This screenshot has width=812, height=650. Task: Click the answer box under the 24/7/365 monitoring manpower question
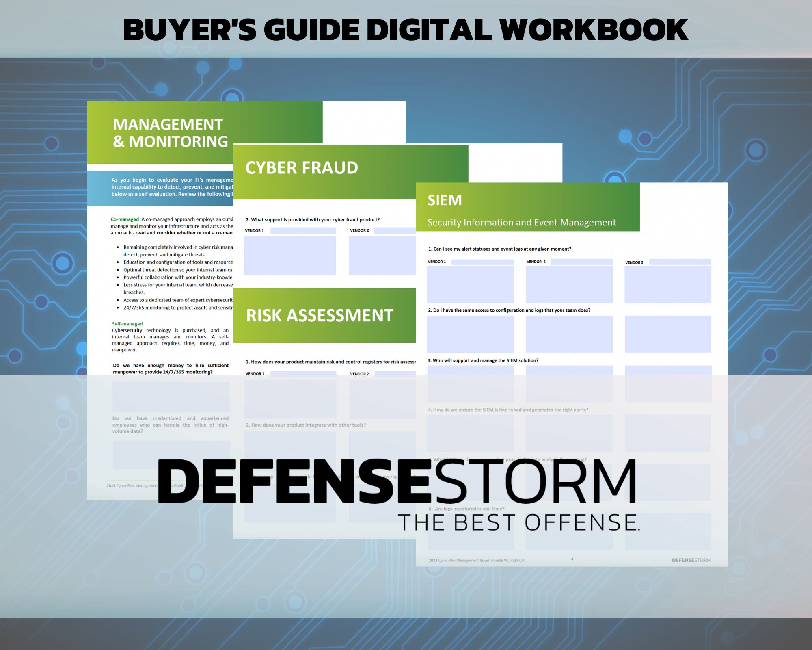[x=171, y=396]
